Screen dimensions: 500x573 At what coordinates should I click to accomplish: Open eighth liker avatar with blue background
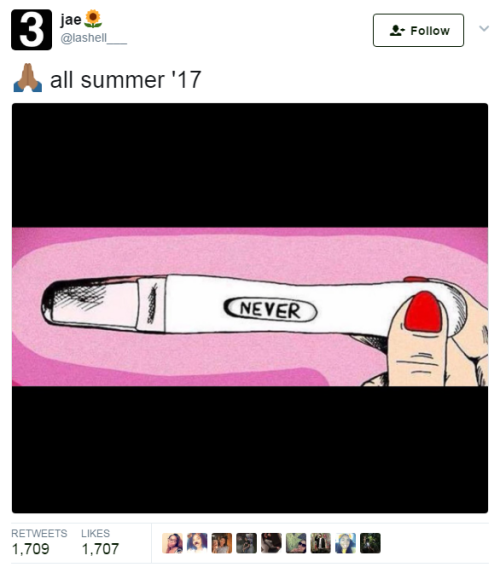point(345,543)
